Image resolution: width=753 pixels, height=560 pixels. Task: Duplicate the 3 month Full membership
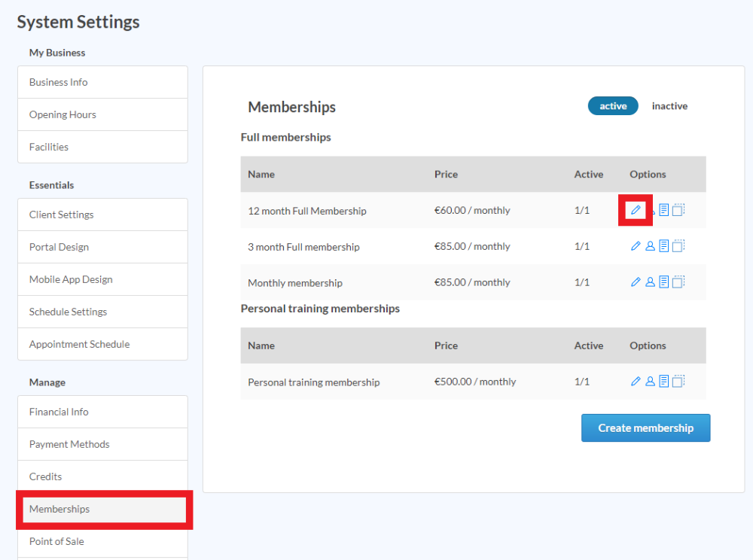(x=678, y=246)
